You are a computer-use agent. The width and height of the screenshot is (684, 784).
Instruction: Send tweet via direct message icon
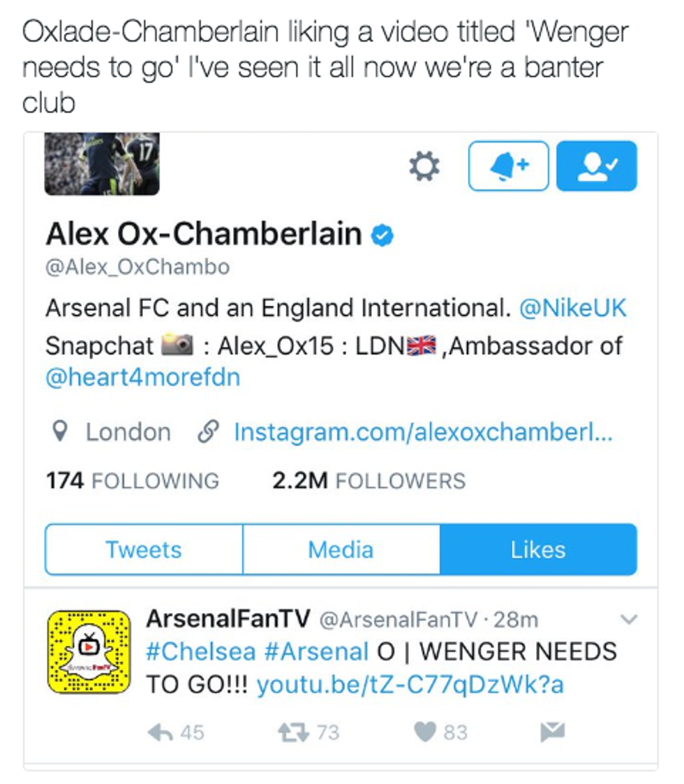pyautogui.click(x=552, y=732)
